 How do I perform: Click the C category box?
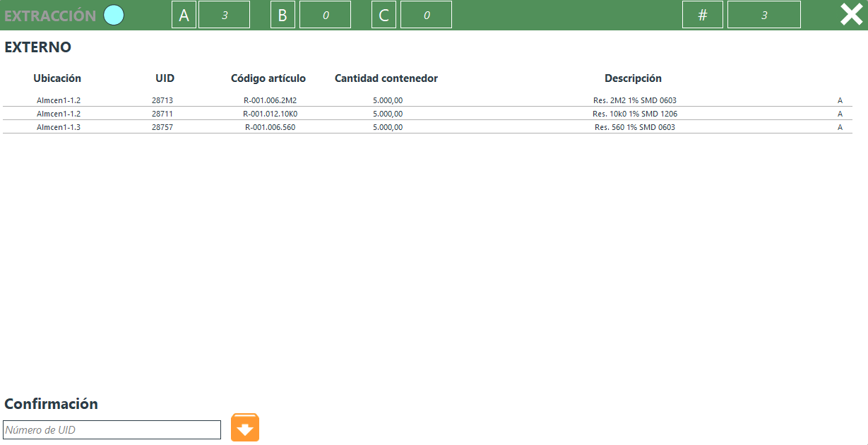point(384,15)
